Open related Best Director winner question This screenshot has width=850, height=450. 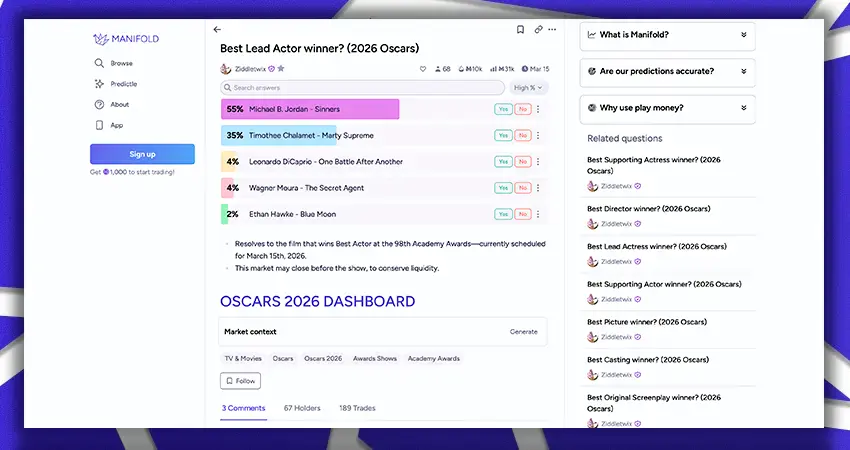point(648,209)
